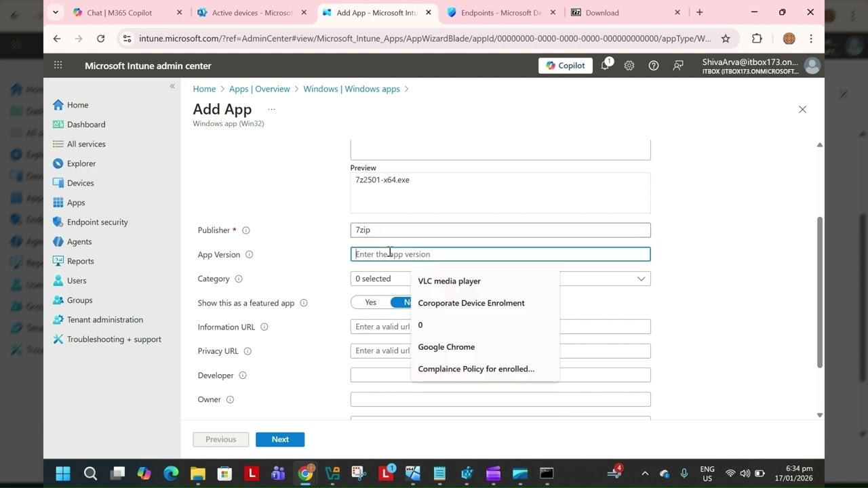This screenshot has height=488, width=868.
Task: Choose VLC media player autofill suggestion
Action: click(485, 281)
